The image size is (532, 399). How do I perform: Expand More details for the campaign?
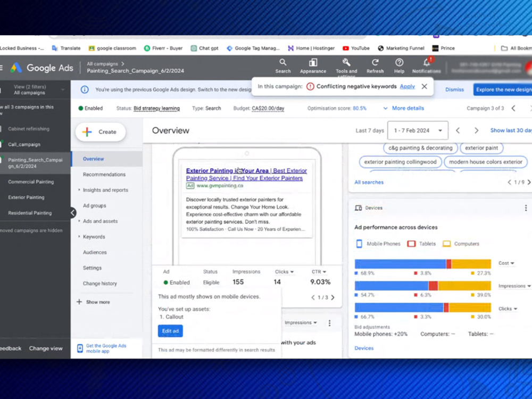(403, 108)
